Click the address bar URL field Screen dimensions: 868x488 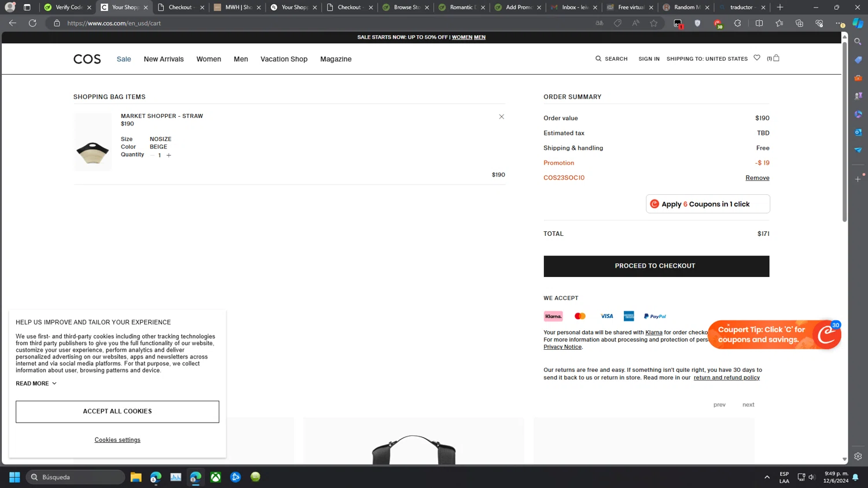point(324,23)
